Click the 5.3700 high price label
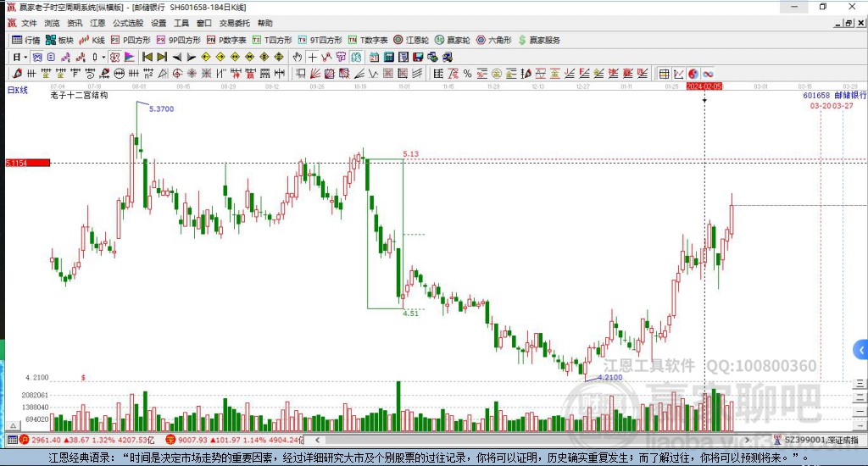Viewport: 868px width, 466px height. pyautogui.click(x=161, y=109)
